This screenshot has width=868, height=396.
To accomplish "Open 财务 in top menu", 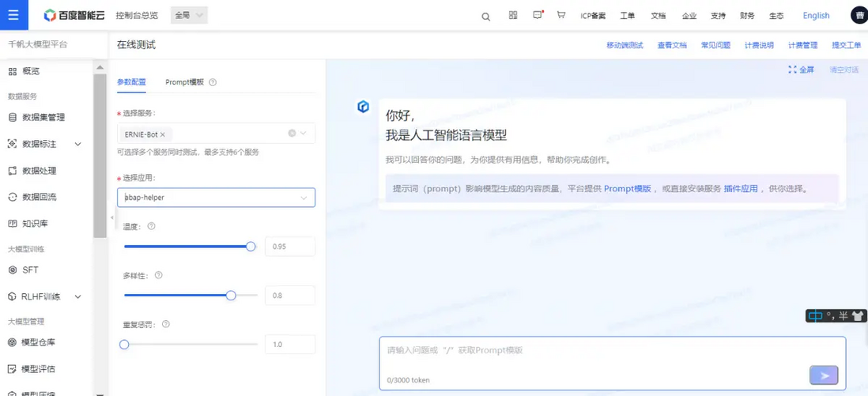I will (747, 16).
